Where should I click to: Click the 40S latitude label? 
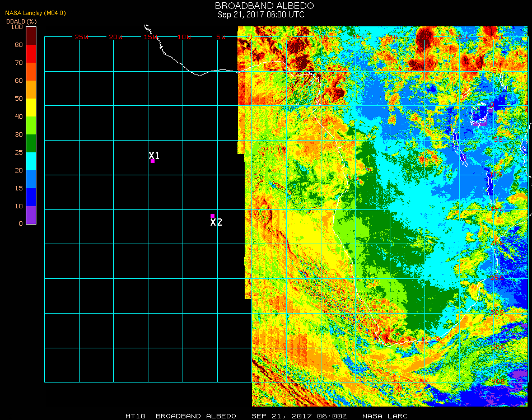(498, 382)
